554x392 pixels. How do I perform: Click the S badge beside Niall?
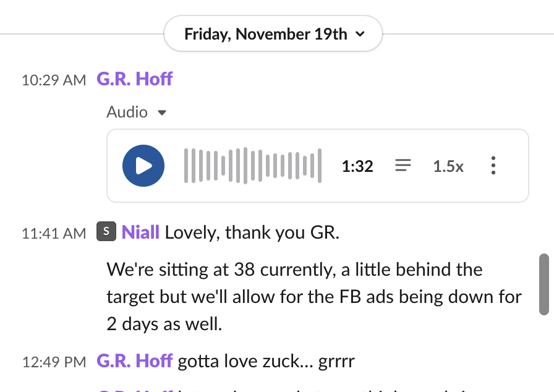click(x=106, y=232)
